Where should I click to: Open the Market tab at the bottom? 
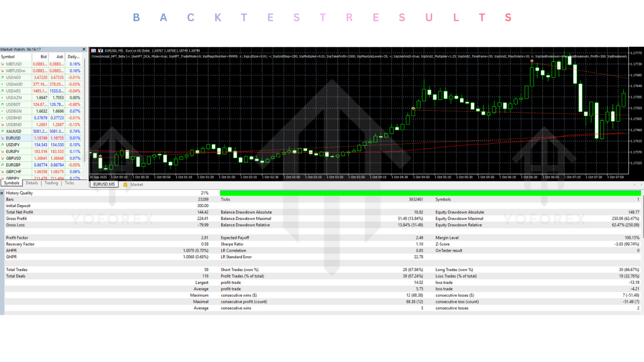click(136, 184)
